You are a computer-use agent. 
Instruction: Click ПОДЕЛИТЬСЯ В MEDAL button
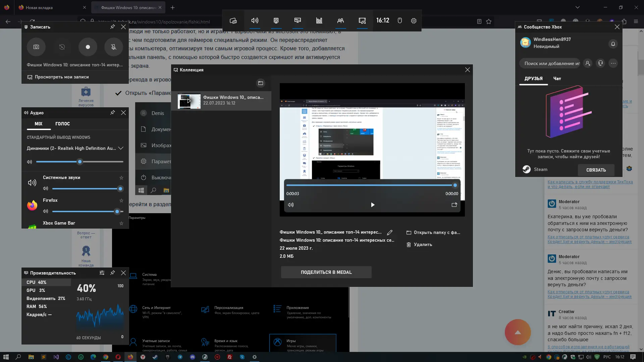[326, 272]
